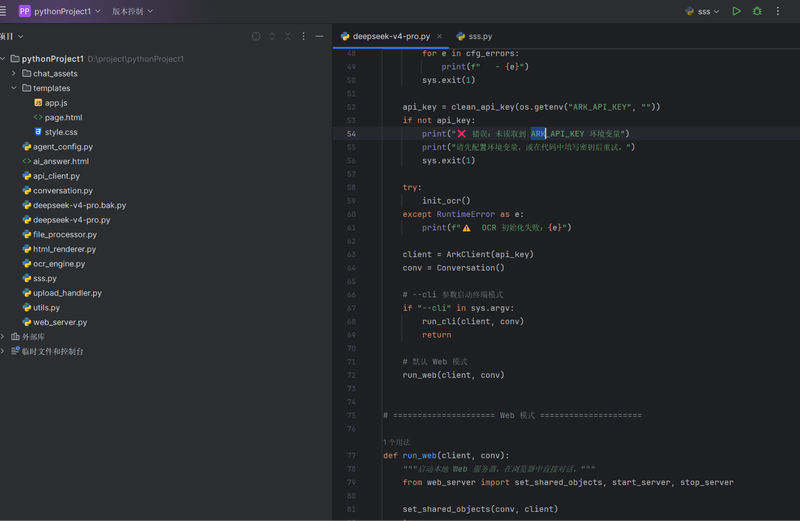Open the pythonProject1 project dropdown
Image resolution: width=800 pixels, height=521 pixels.
(x=60, y=11)
